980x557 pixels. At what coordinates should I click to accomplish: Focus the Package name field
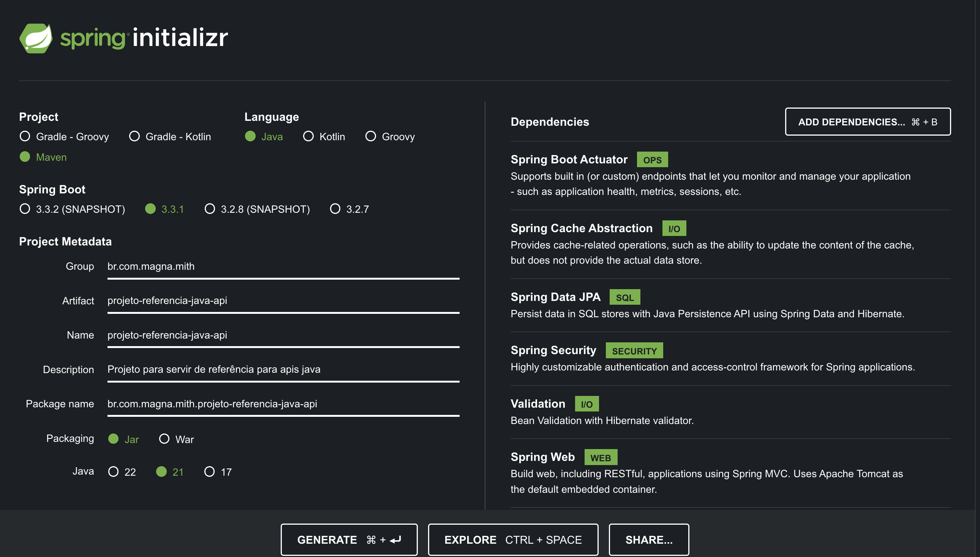(283, 404)
